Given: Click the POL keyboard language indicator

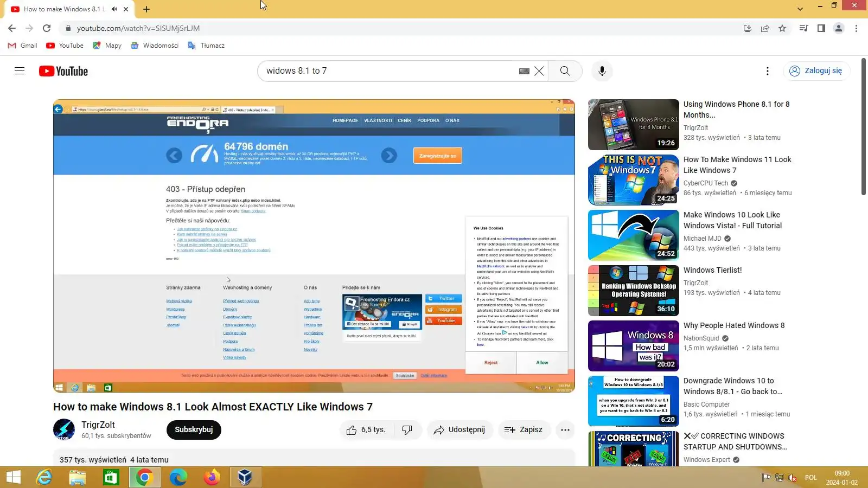Looking at the screenshot, I should pos(811,478).
